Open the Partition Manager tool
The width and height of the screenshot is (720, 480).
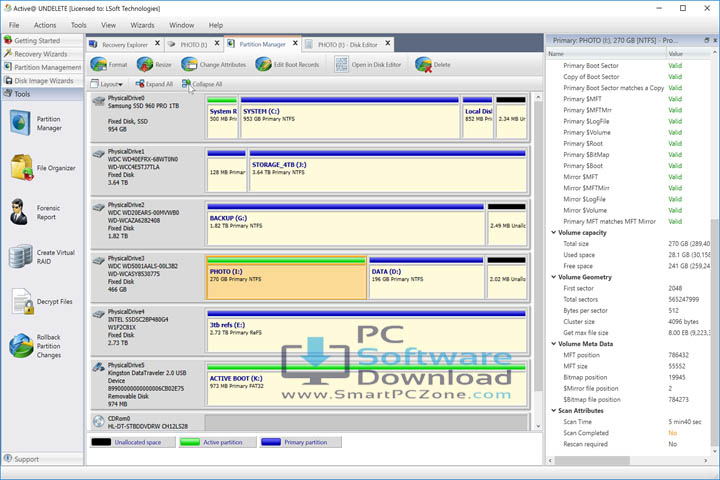coord(42,123)
